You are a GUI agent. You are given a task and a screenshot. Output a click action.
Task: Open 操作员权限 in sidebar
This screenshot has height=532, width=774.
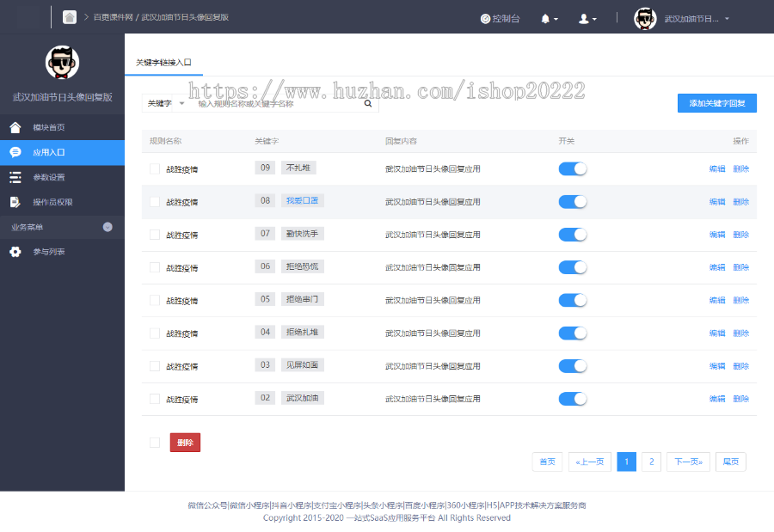pyautogui.click(x=62, y=202)
